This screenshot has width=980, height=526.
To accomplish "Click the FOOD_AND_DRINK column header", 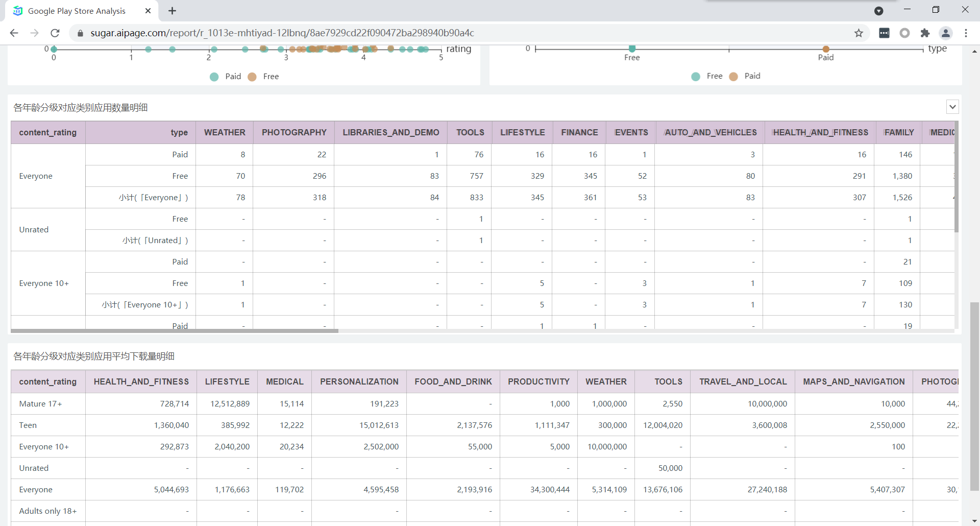I will (453, 381).
